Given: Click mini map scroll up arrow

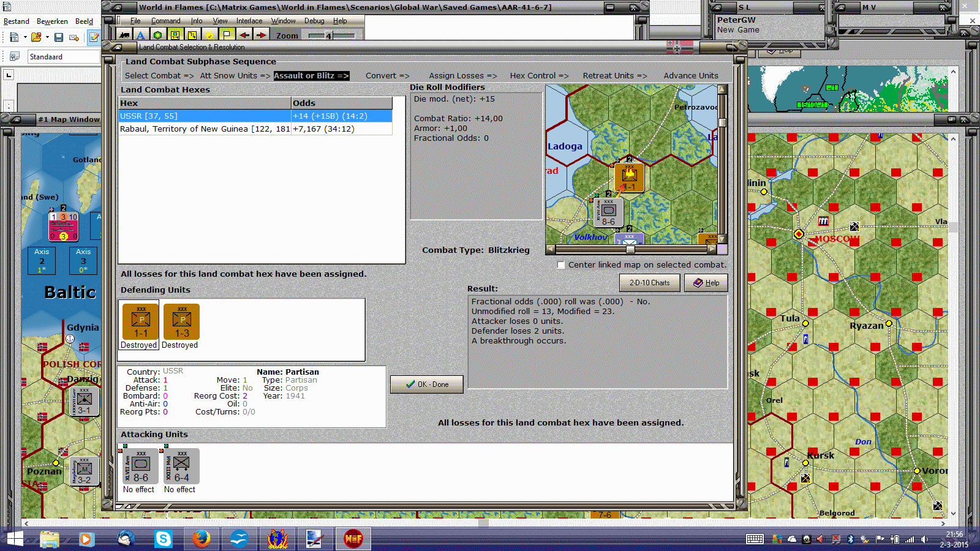Looking at the screenshot, I should [x=722, y=89].
